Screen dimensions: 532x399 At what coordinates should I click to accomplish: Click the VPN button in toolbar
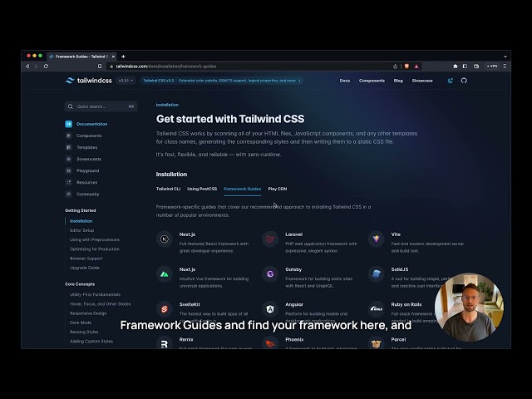coord(492,66)
